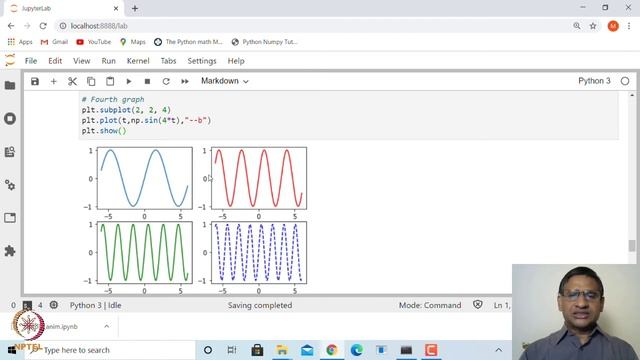
Task: Open the Kernel menu
Action: coord(138,61)
